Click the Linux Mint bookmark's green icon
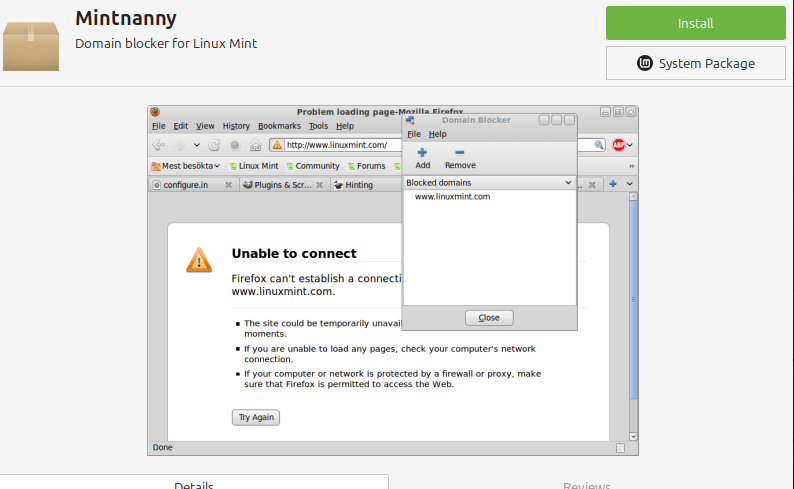The image size is (794, 489). [233, 166]
